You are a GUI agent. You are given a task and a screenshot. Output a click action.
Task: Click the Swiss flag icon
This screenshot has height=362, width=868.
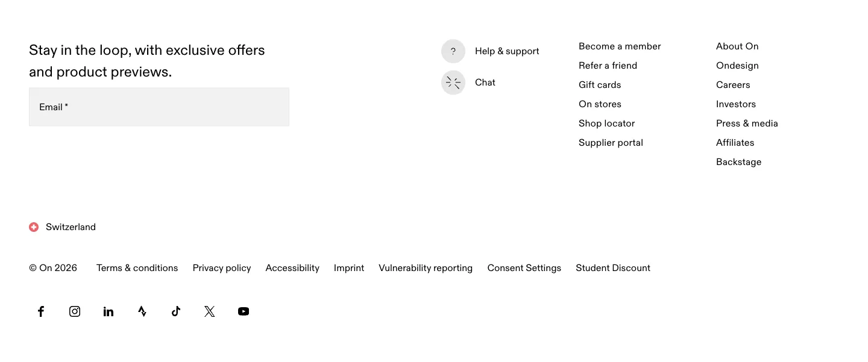pyautogui.click(x=34, y=227)
